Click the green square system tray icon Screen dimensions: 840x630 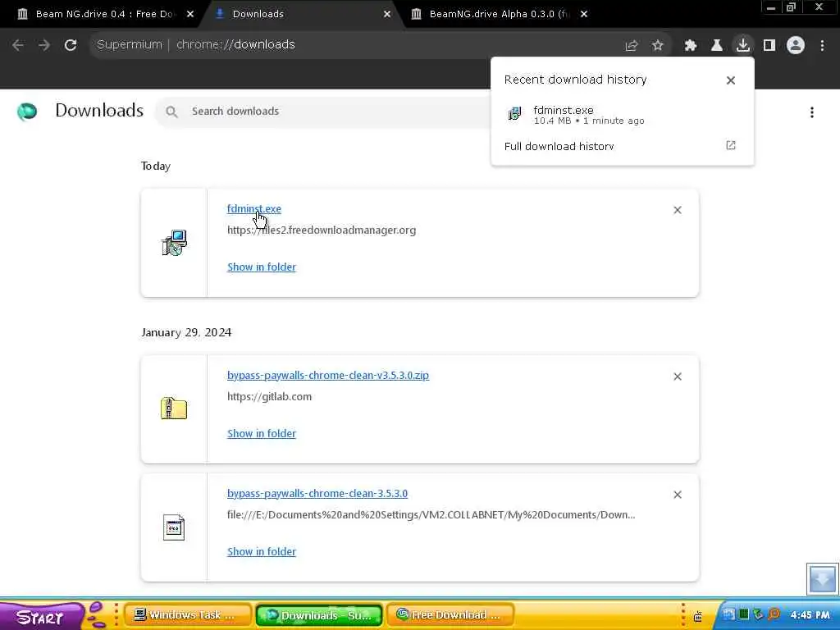[744, 614]
